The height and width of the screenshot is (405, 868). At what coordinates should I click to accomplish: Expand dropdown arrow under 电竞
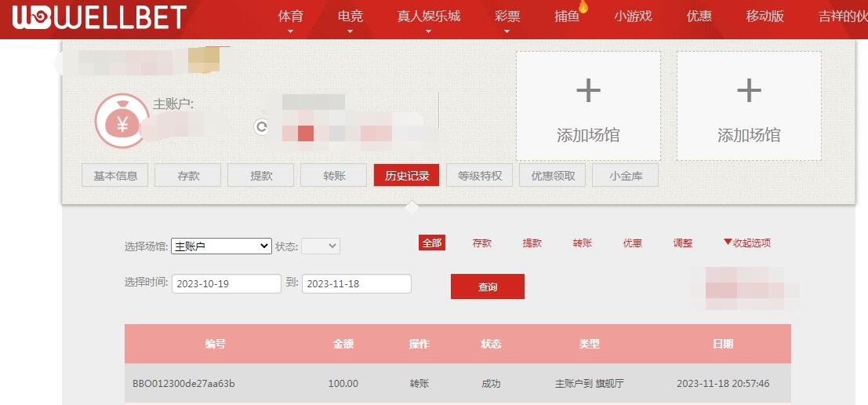[350, 31]
